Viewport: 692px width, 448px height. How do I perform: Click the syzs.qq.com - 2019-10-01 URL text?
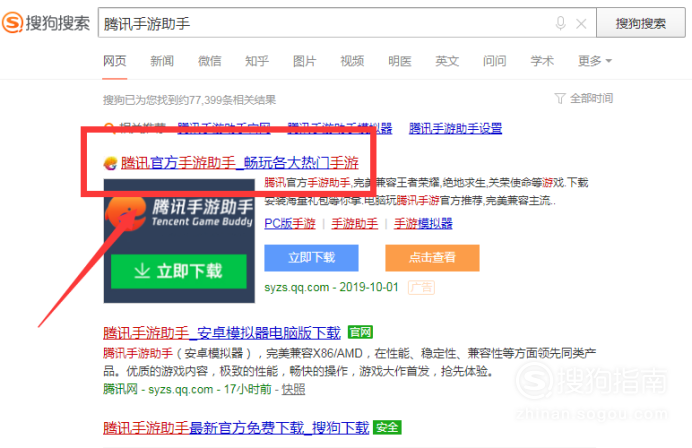tap(331, 287)
